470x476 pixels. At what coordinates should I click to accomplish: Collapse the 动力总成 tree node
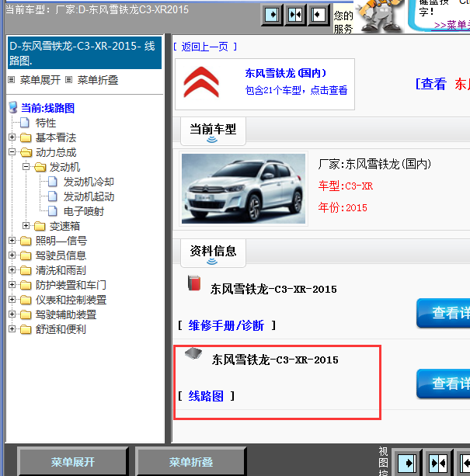click(x=12, y=151)
